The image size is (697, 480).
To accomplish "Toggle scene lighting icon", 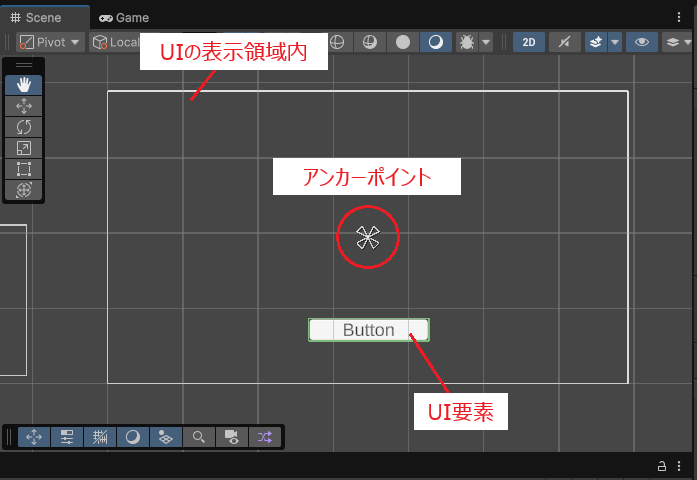I will point(565,42).
